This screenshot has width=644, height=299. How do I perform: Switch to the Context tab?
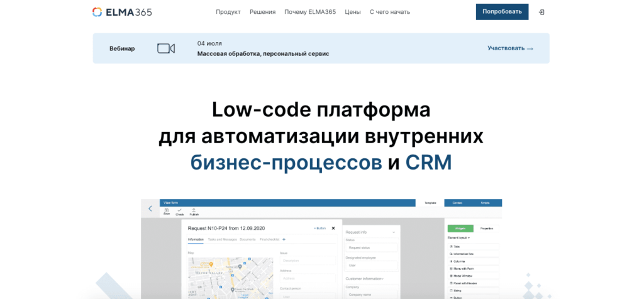458,203
